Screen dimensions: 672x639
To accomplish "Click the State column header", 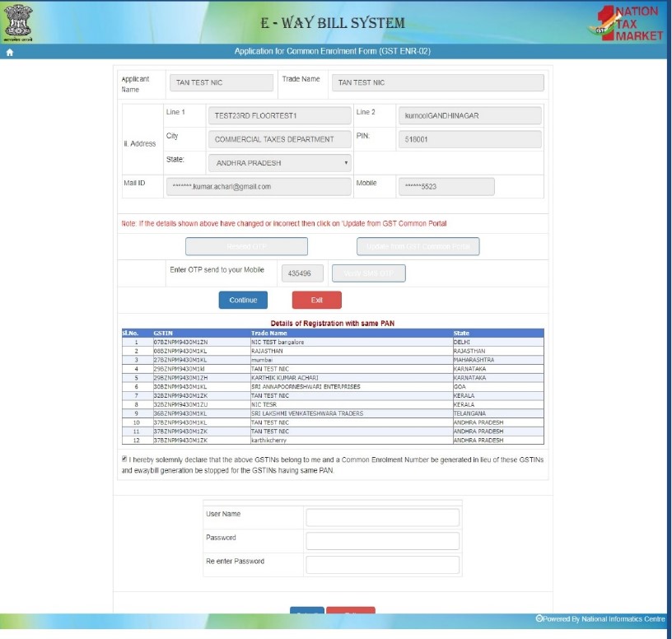I will pyautogui.click(x=461, y=333).
